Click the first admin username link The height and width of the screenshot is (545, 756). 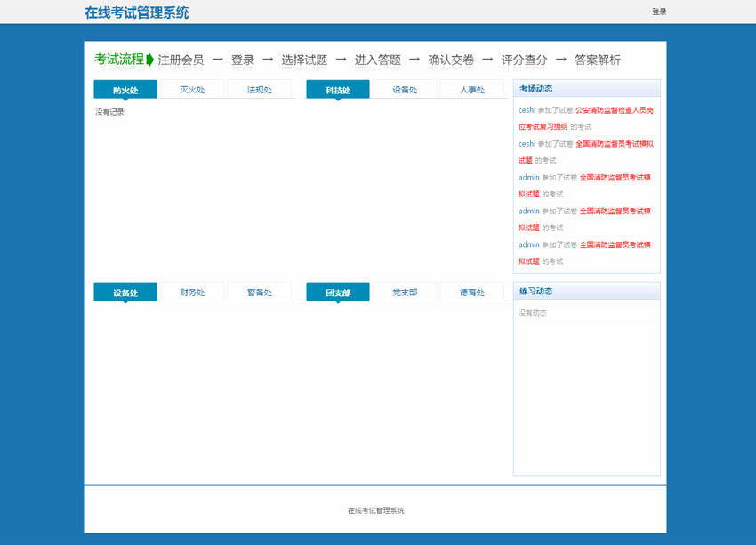528,178
